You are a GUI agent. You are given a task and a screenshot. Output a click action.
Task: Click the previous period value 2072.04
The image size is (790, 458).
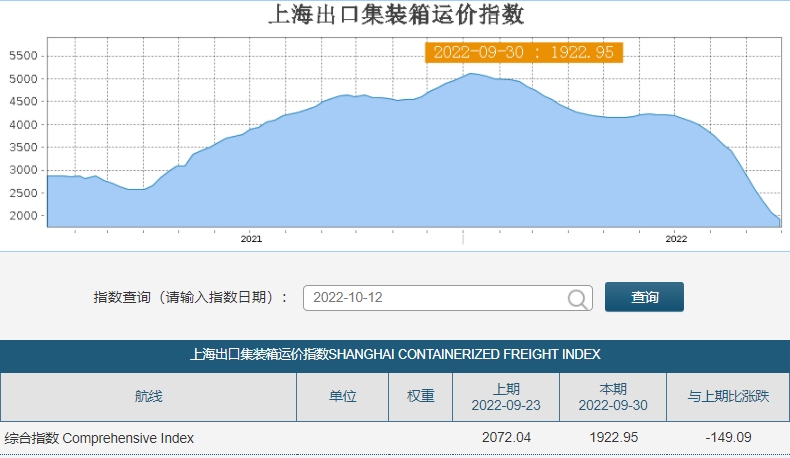pos(506,438)
